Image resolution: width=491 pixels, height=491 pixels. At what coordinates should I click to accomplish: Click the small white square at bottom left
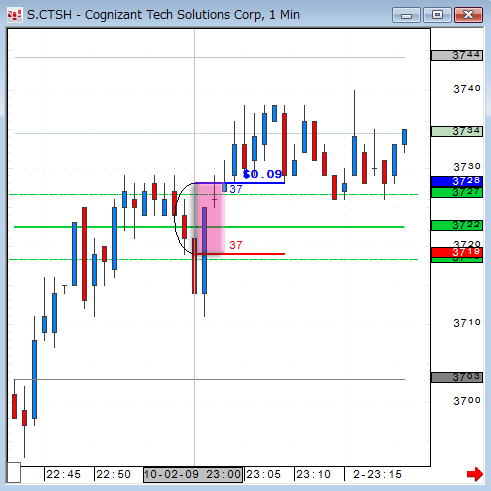[x=14, y=472]
